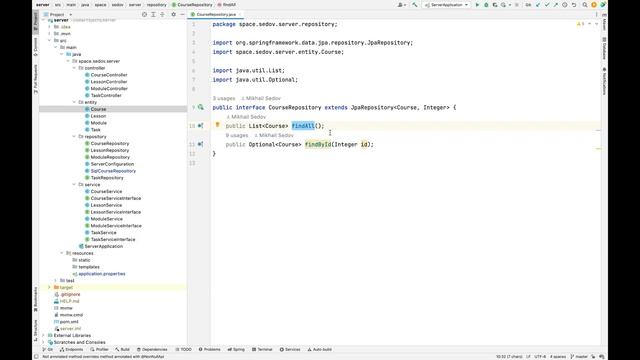Select opened file locator icon in Project panel
Screen dimensions: 640x360
coord(144,14)
